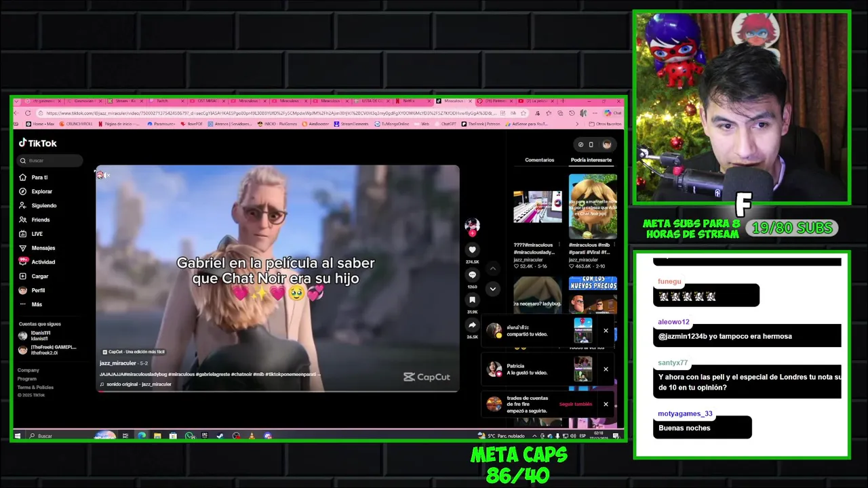Open Perfil in the sidebar
Viewport: 868px width, 488px height.
tap(32, 290)
